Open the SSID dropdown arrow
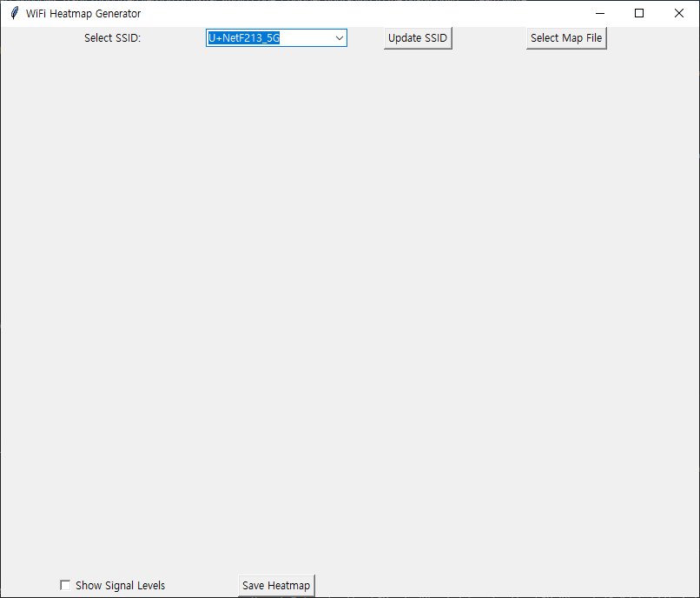The height and width of the screenshot is (598, 700). point(340,38)
